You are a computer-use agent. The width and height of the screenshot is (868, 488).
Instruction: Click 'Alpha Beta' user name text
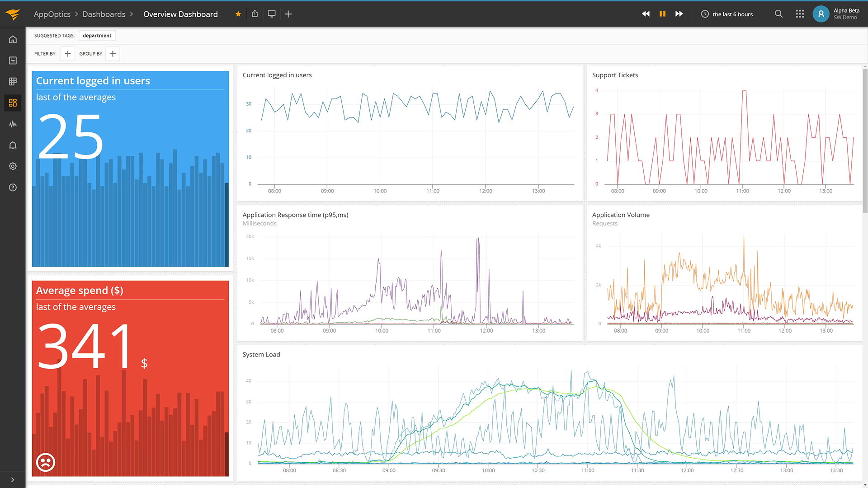tap(846, 11)
